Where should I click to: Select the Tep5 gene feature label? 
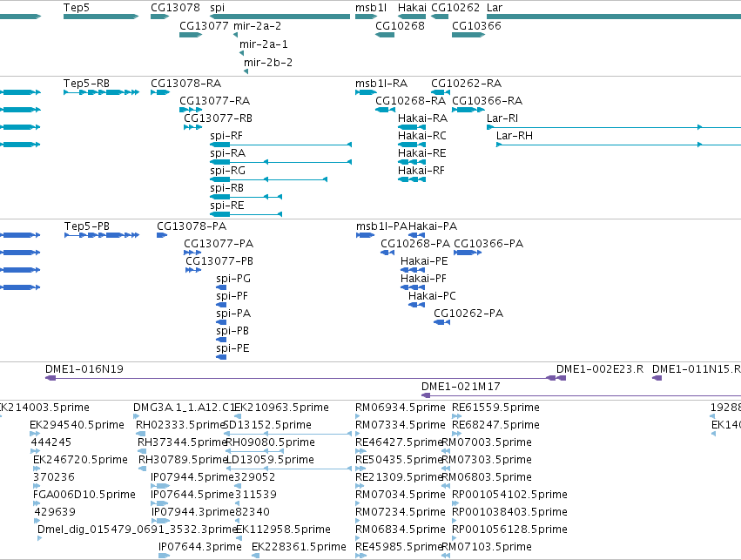pos(77,8)
